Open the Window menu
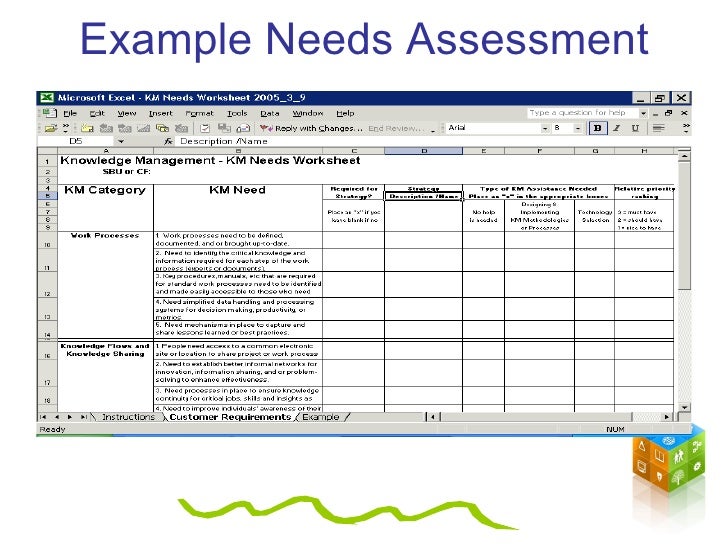Viewport: 728px width, 546px height. tap(307, 113)
